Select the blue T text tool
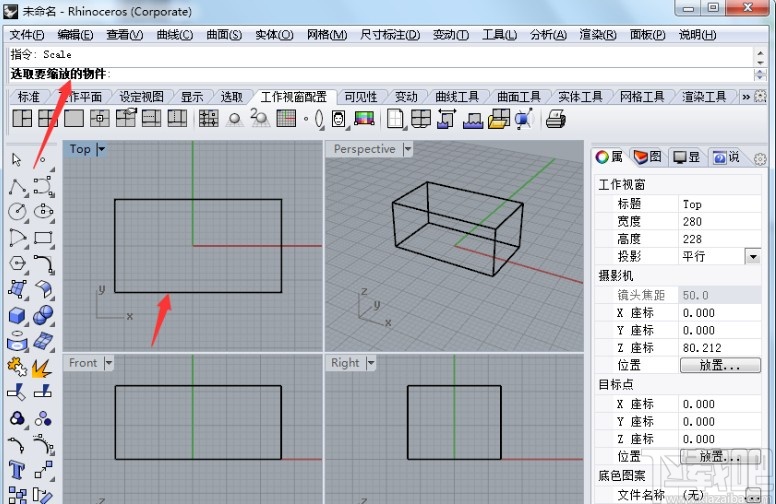Image resolution: width=776 pixels, height=504 pixels. [17, 470]
